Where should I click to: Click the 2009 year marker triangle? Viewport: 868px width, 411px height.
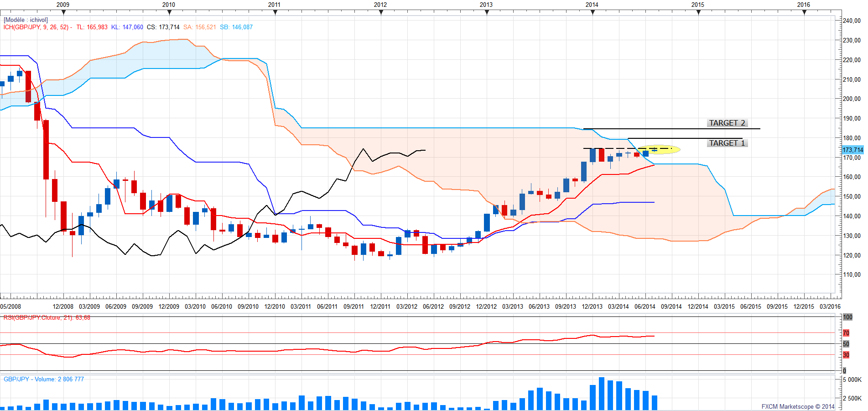coord(63,12)
